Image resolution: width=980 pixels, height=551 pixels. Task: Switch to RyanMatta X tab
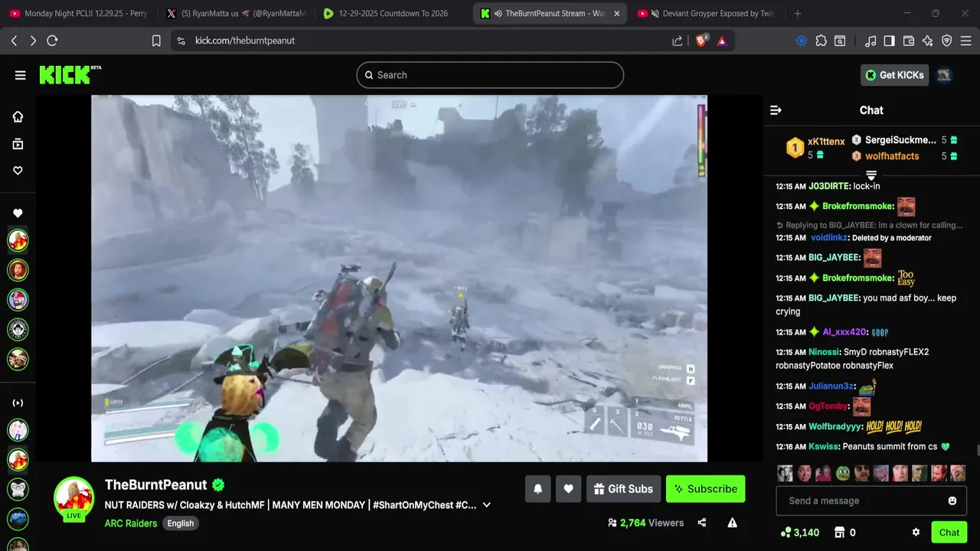coord(235,13)
